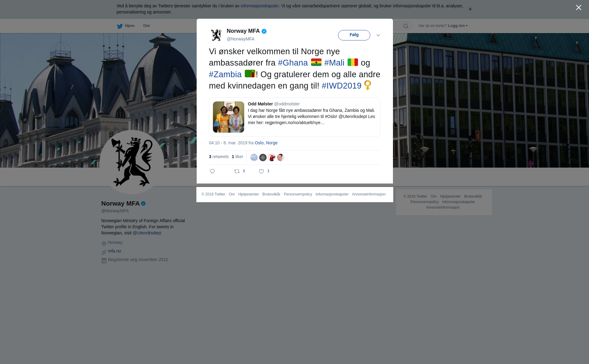Open the #Ghana hashtag link

pyautogui.click(x=293, y=63)
